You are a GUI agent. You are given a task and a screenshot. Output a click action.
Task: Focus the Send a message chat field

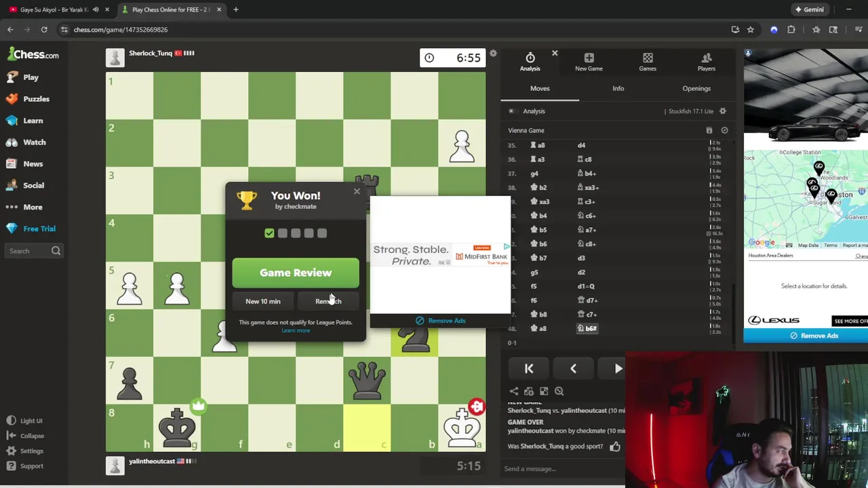563,468
